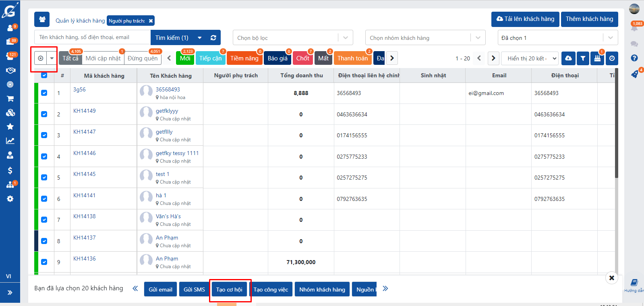This screenshot has width=644, height=306.
Task: Click the dollar sign sidebar icon
Action: 10,171
